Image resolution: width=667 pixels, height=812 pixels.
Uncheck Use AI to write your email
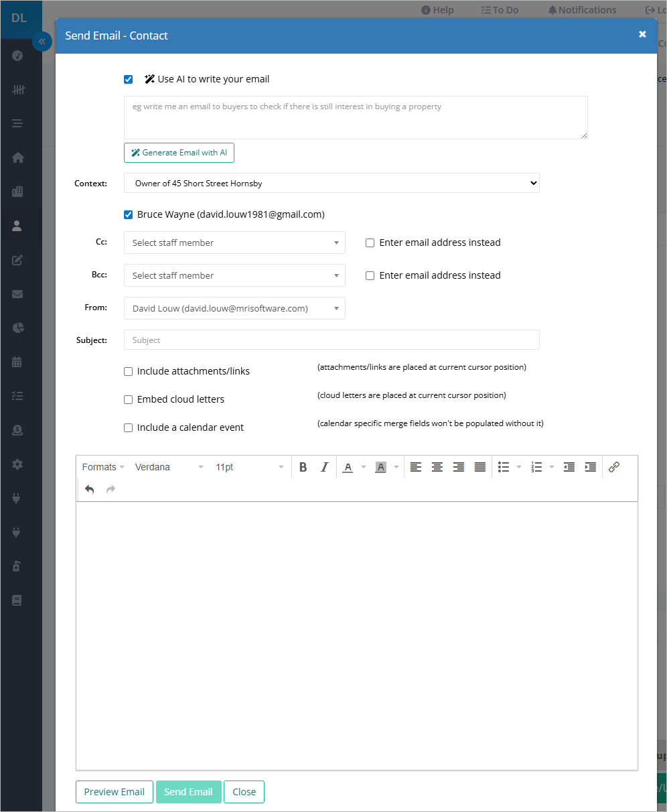click(129, 79)
